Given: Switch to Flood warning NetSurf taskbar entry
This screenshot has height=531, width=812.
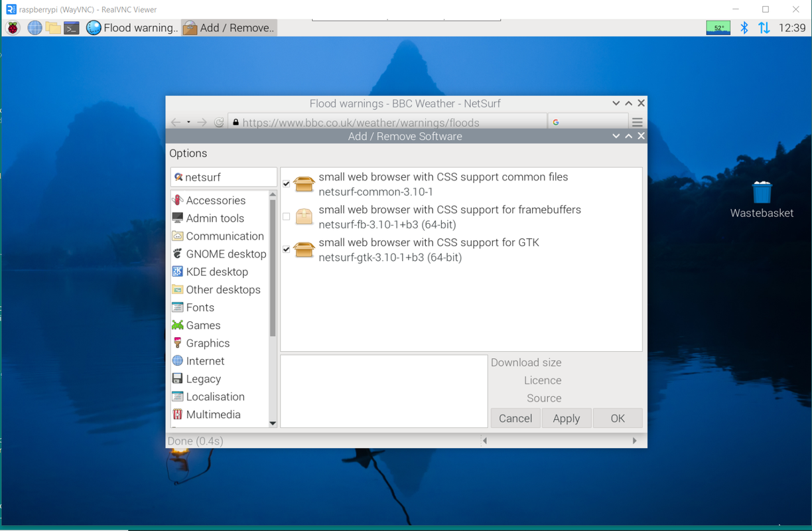Looking at the screenshot, I should click(x=132, y=28).
